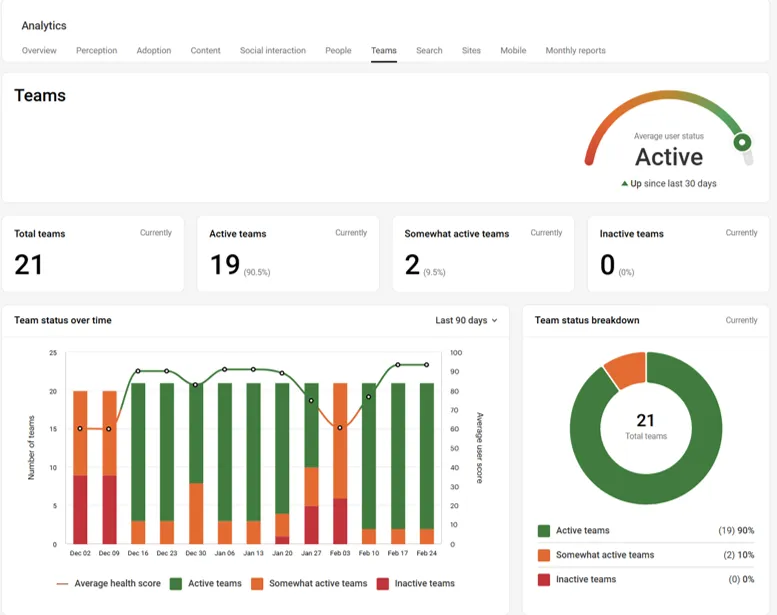Click breakdown Somewhat active teams orange square
Viewport: 777px width, 615px height.
544,555
